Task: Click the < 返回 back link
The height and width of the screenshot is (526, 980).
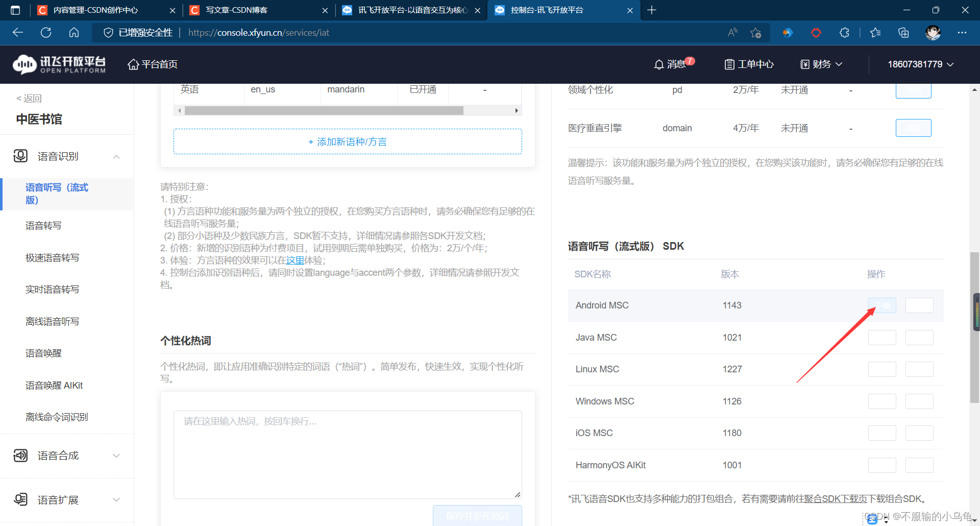Action: tap(29, 99)
